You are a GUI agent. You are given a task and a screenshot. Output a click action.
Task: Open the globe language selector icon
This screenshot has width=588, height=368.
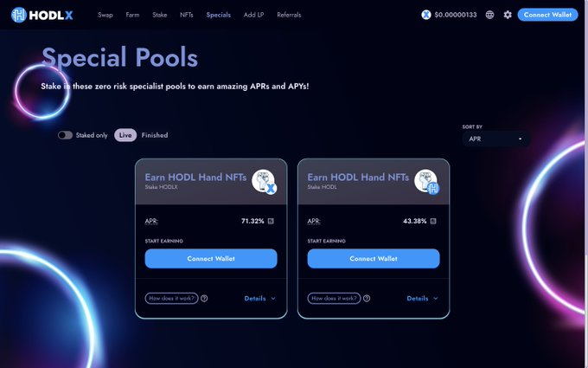(489, 15)
